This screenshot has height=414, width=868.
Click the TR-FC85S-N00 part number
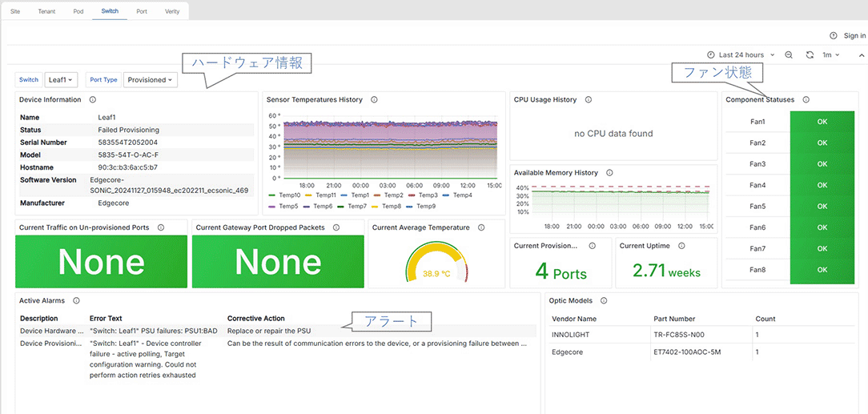(x=679, y=335)
